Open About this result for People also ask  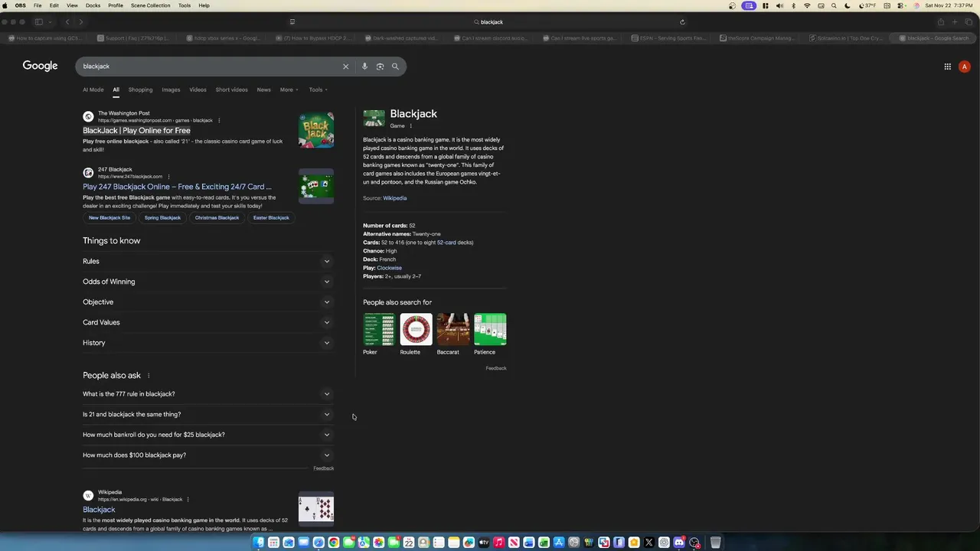(149, 376)
